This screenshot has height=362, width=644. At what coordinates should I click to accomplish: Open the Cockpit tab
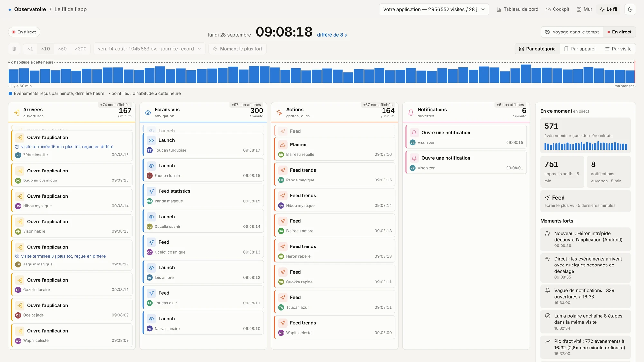[557, 9]
